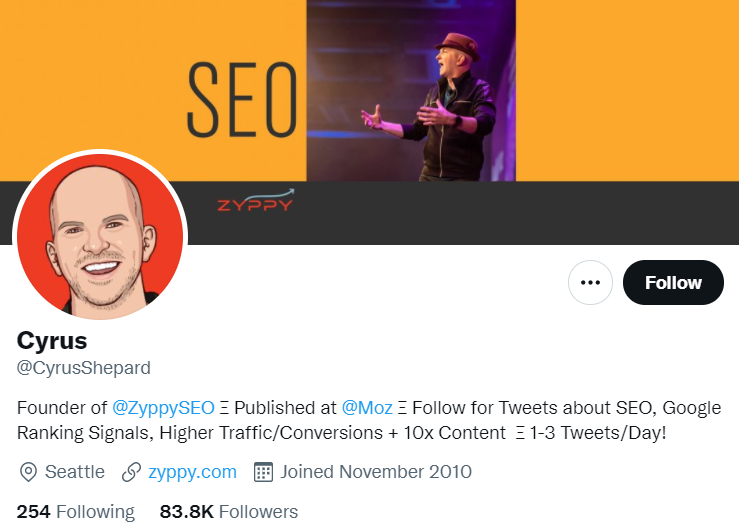
Task: Open the 83.8K Followers list
Action: (x=228, y=512)
